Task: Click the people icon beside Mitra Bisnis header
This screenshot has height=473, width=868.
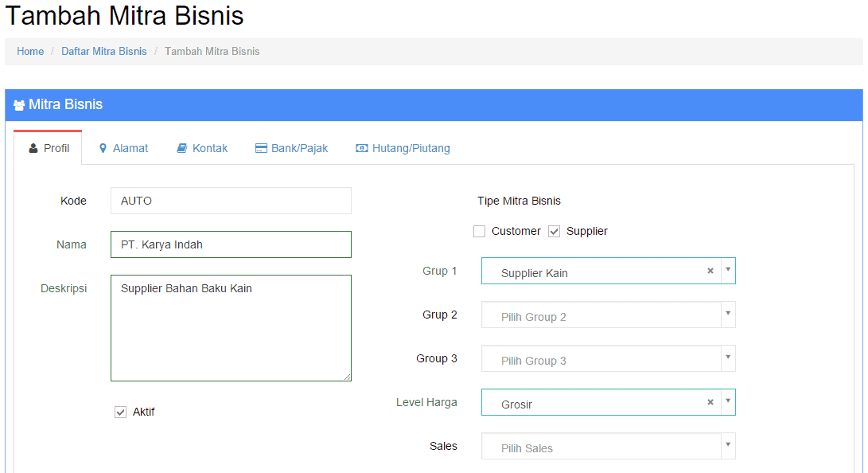Action: pos(19,105)
